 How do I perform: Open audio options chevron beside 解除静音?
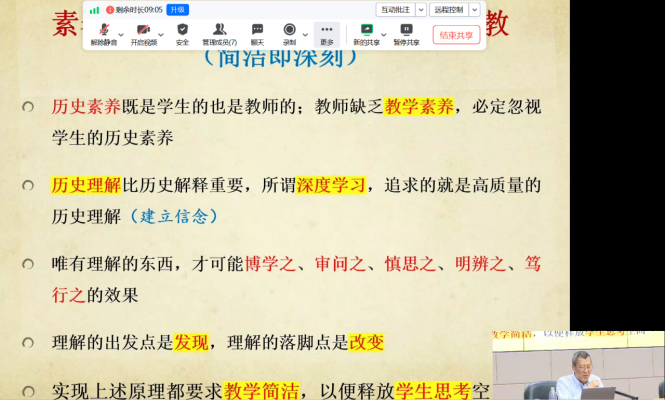[121, 35]
